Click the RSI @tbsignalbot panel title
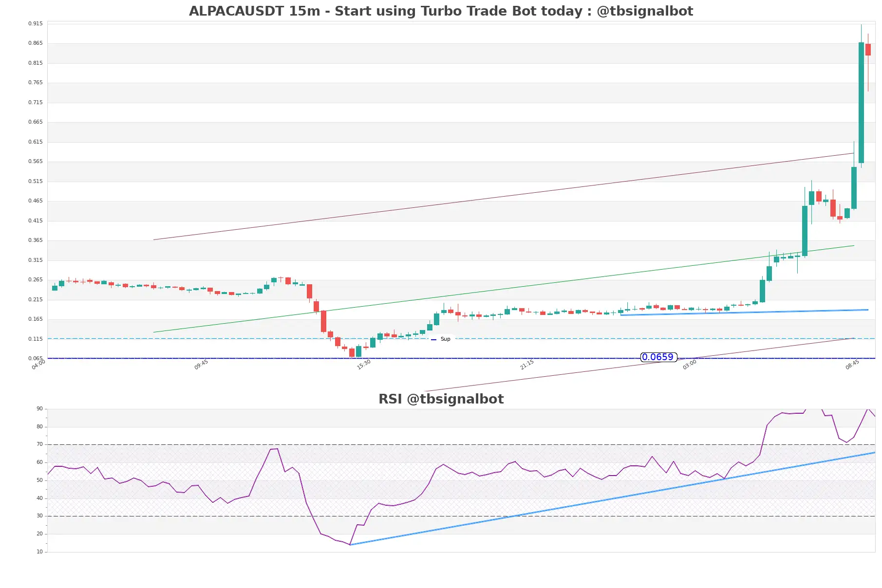Image resolution: width=882 pixels, height=588 pixels. click(x=441, y=399)
